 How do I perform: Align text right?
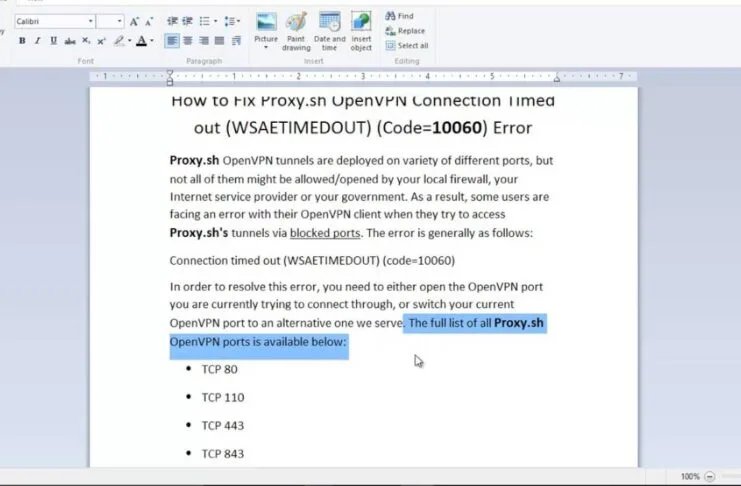[204, 41]
